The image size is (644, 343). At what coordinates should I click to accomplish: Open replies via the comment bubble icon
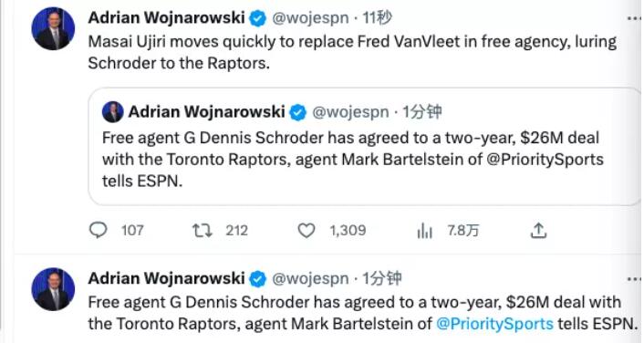[99, 230]
